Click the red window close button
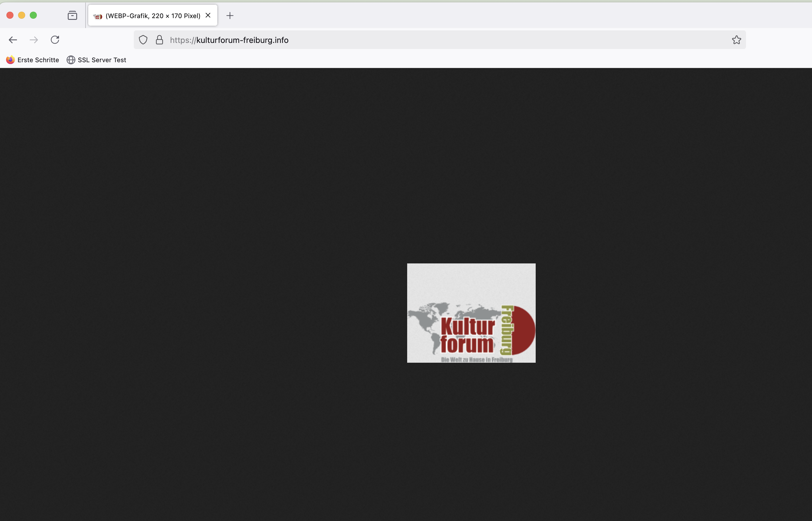The height and width of the screenshot is (521, 812). point(10,15)
